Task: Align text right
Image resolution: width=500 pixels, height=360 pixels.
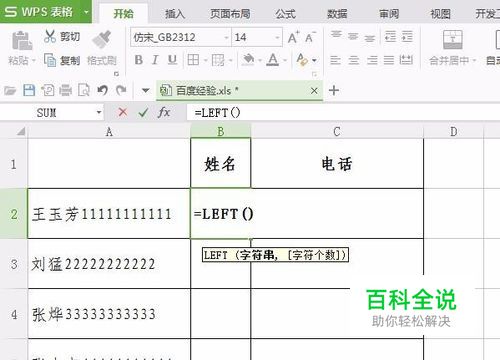Action: click(x=372, y=60)
